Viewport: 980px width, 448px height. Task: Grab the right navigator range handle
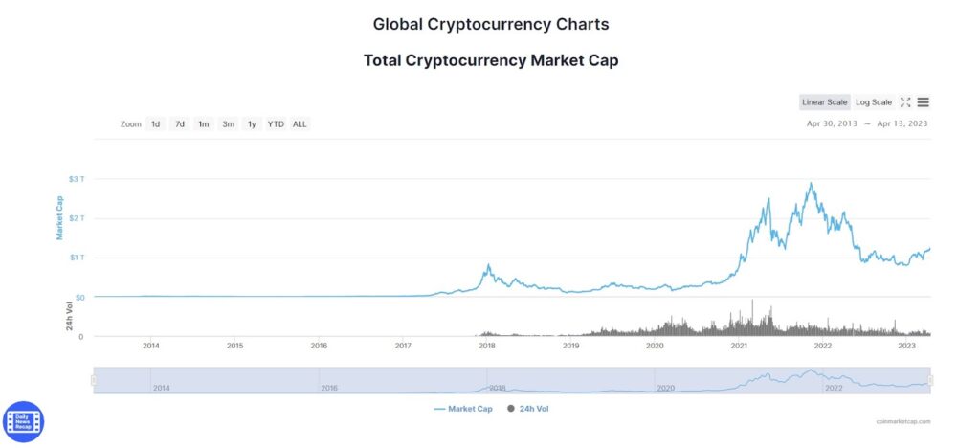coord(930,380)
